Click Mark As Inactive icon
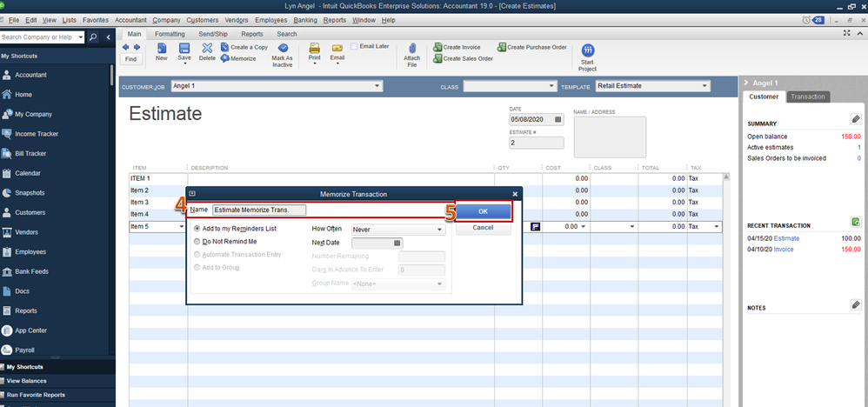Image resolution: width=868 pixels, height=407 pixels. pyautogui.click(x=283, y=48)
